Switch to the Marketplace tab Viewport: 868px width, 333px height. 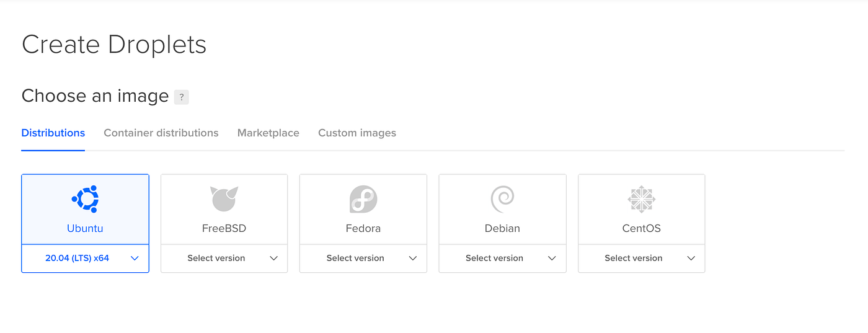tap(268, 133)
